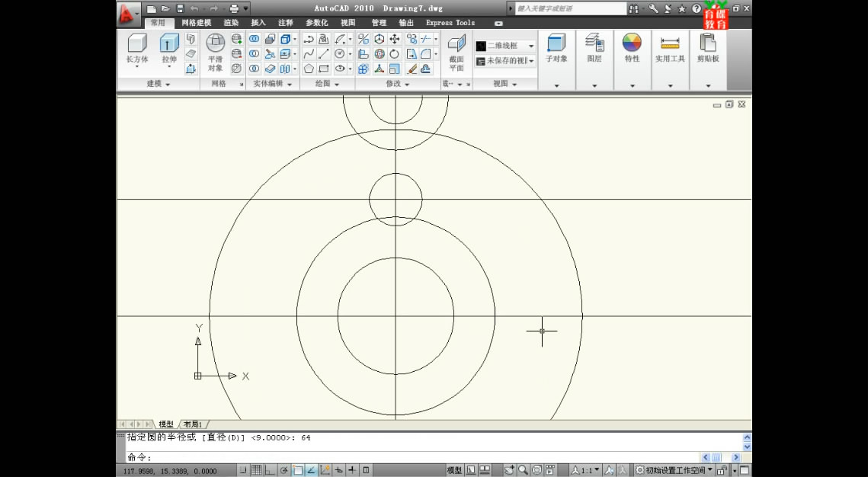Click the rotate tool in modify panel
868x477 pixels.
coord(395,53)
